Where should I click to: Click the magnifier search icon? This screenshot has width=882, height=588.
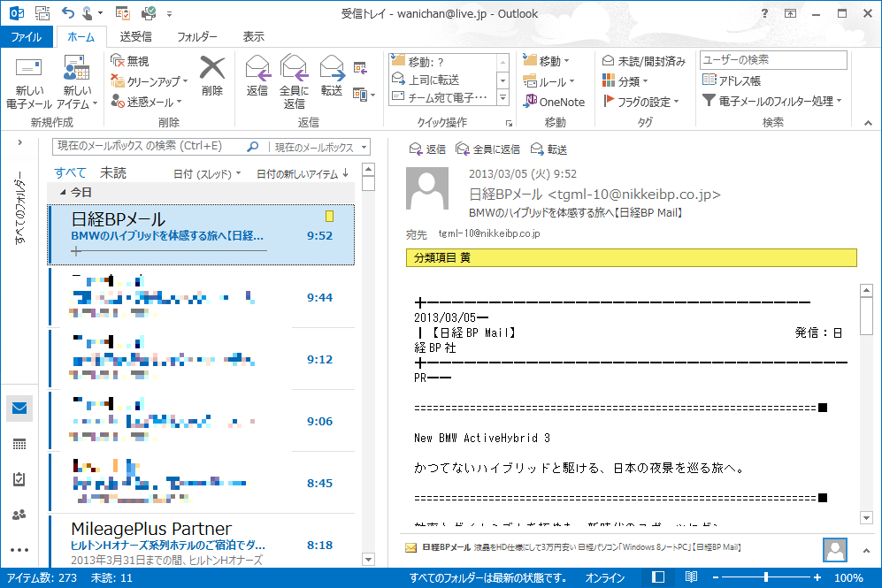pyautogui.click(x=252, y=146)
